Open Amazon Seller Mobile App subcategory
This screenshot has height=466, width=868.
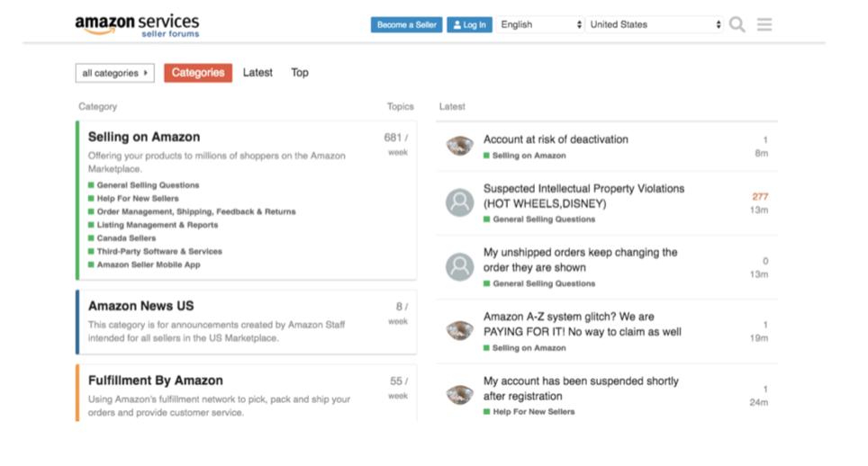[149, 264]
